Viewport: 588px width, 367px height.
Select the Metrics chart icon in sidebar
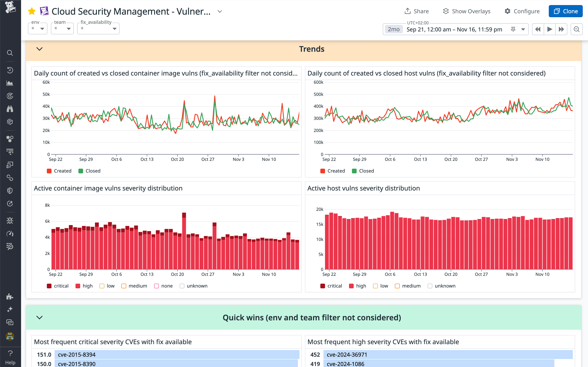[x=10, y=83]
